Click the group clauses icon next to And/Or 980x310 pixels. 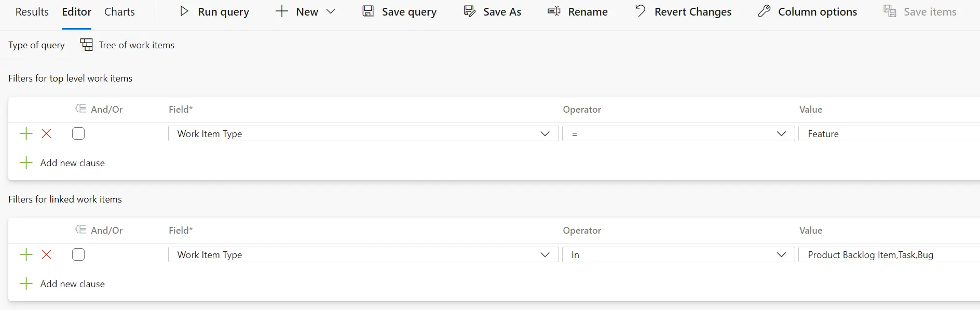(x=80, y=109)
